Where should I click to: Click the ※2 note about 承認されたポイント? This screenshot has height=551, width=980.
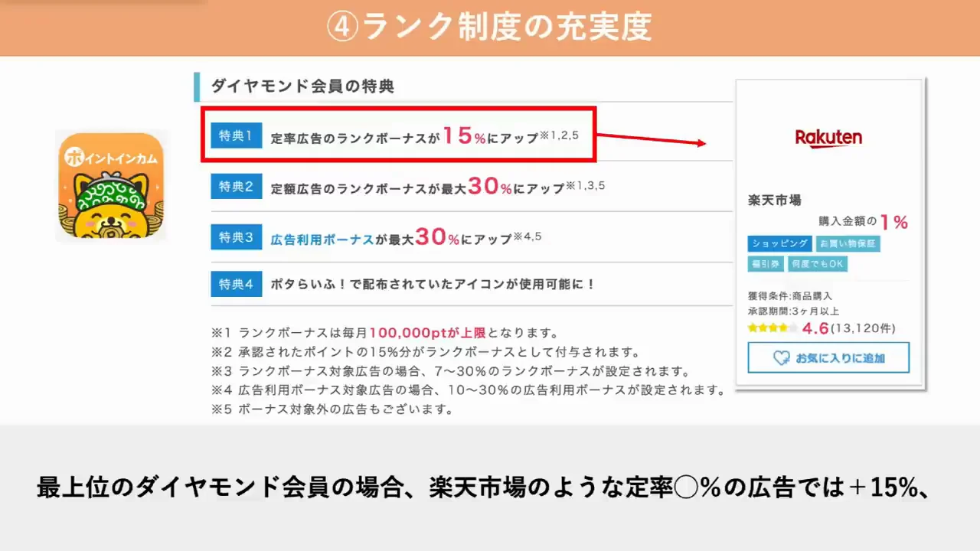(x=426, y=353)
